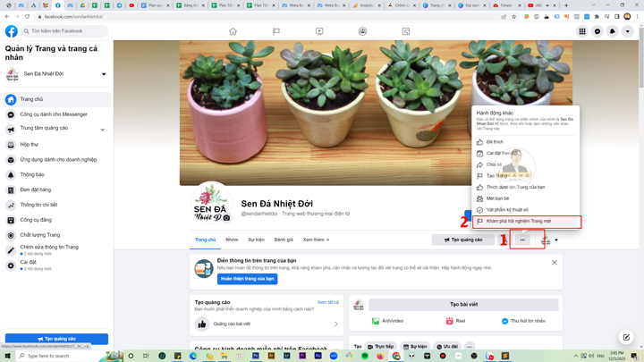644x362 pixels.
Task: Click Hoàn thiện trang của bạn button
Action: (247, 279)
